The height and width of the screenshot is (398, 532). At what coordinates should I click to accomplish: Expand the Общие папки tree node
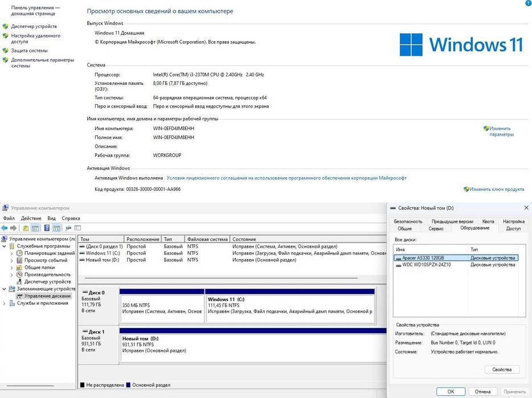coord(12,268)
